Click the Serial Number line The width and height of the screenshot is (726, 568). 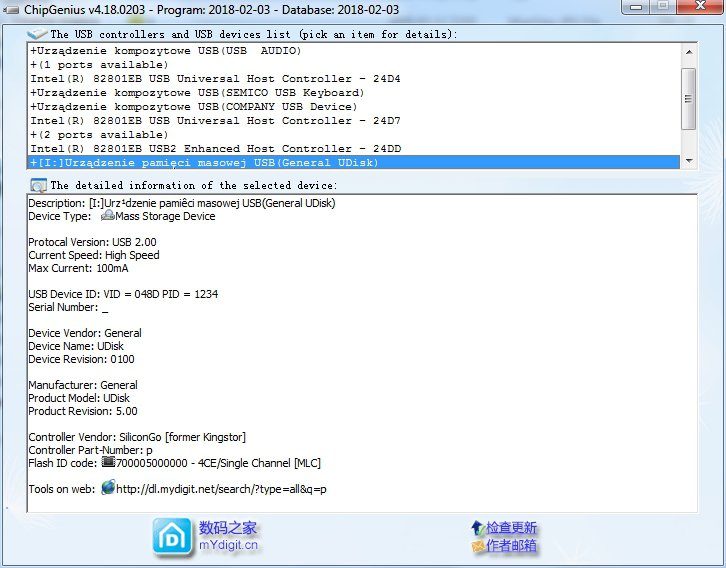pyautogui.click(x=68, y=307)
